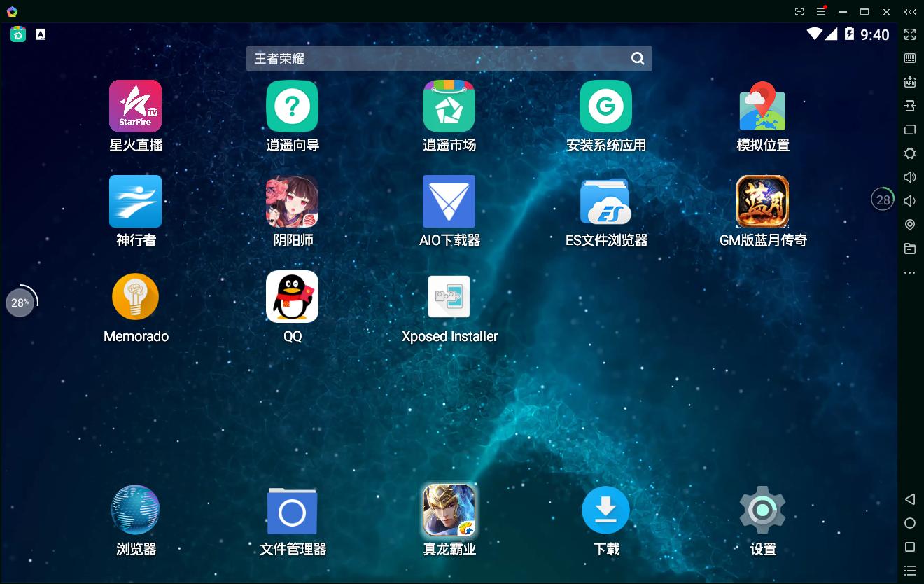The width and height of the screenshot is (924, 584).
Task: Tap the Android home circle button
Action: point(910,523)
